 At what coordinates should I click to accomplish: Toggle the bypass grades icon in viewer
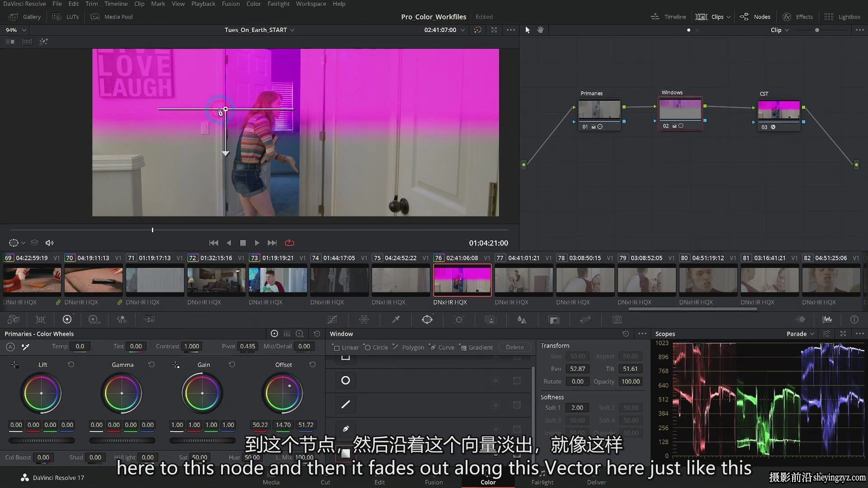coord(477,30)
